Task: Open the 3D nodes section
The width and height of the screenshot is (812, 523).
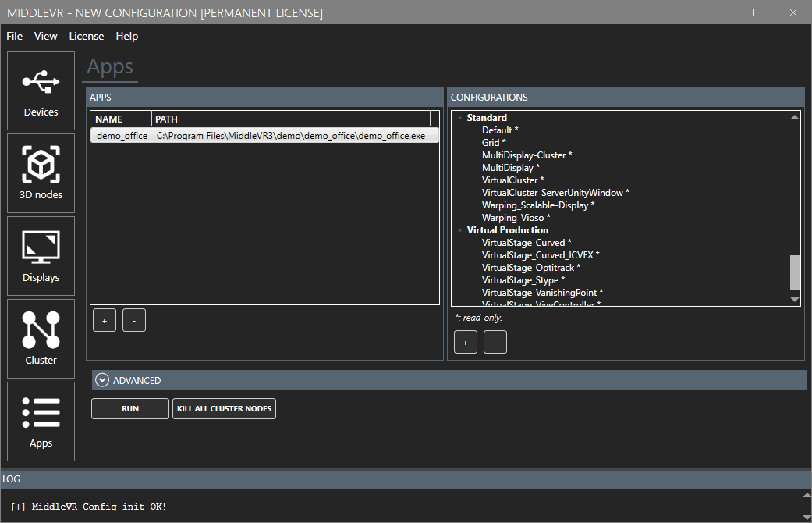Action: tap(41, 173)
